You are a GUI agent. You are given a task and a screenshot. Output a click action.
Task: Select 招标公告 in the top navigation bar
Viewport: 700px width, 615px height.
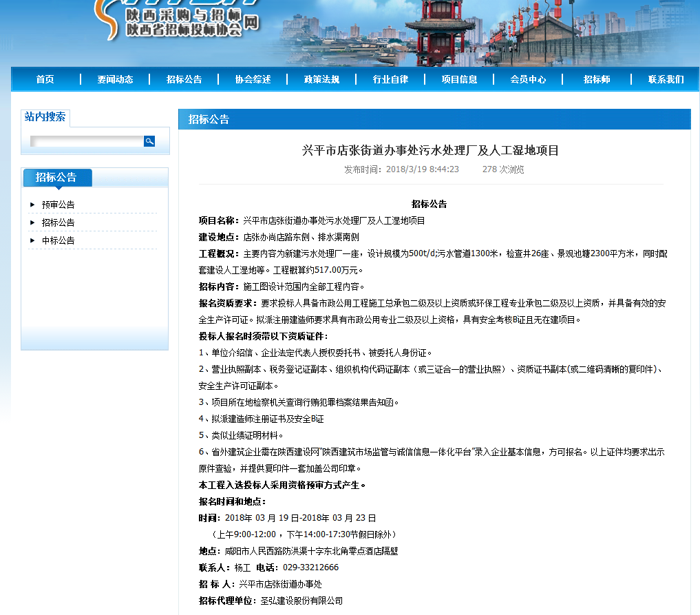184,79
